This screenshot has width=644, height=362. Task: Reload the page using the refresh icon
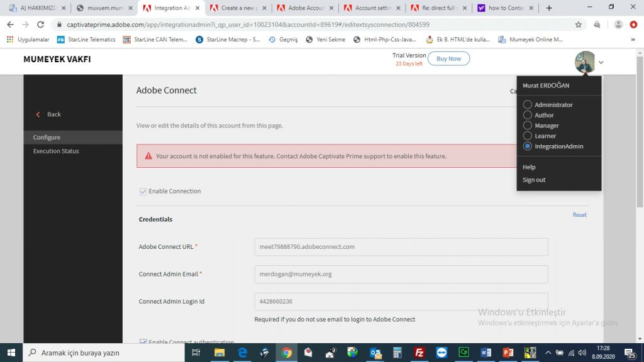(x=40, y=25)
